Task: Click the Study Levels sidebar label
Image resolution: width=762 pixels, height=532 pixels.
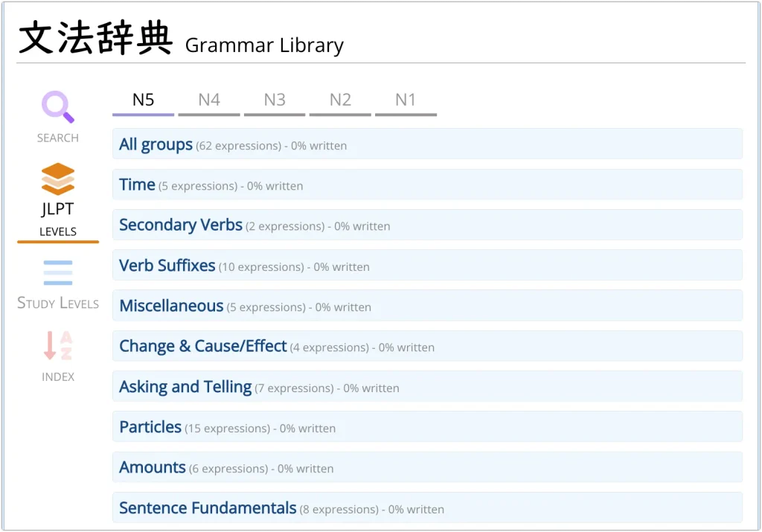Action: coord(58,303)
